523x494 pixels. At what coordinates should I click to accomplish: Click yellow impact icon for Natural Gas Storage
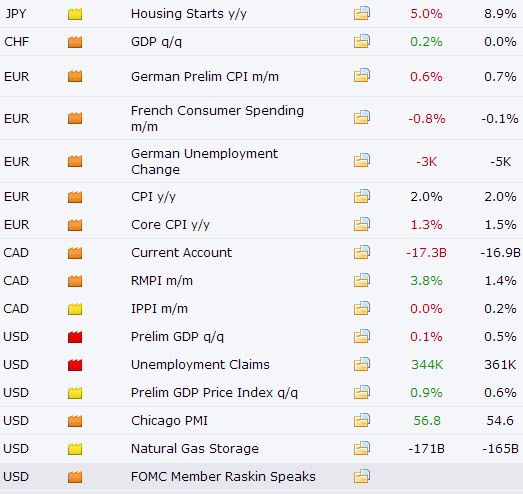click(75, 449)
